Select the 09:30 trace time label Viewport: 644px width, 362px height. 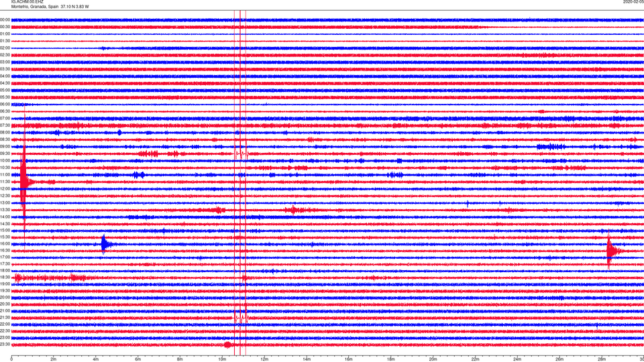(x=5, y=154)
